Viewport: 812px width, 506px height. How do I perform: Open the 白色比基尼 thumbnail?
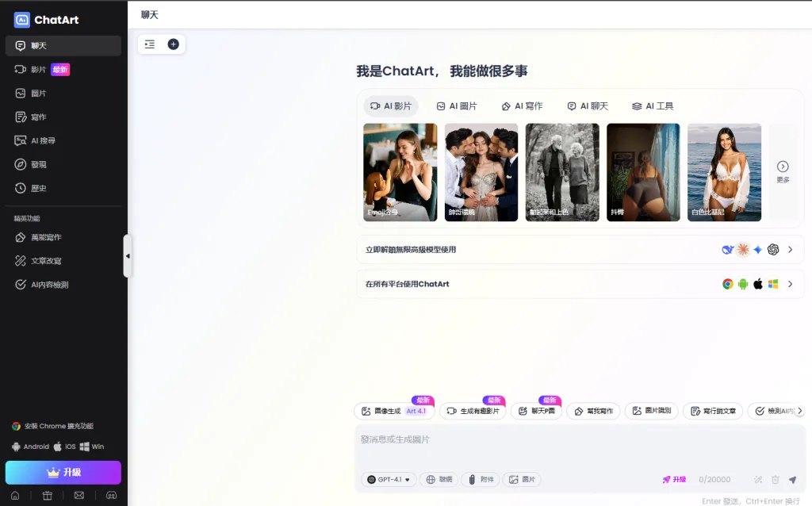click(x=725, y=172)
